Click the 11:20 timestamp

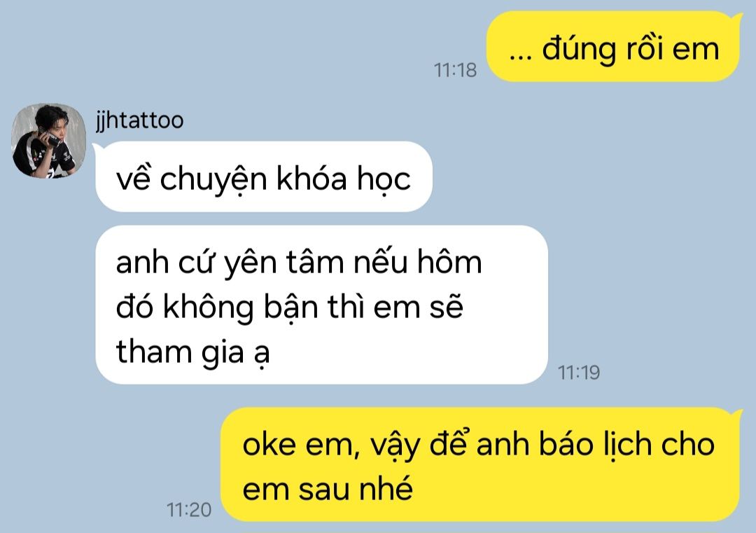(x=189, y=510)
